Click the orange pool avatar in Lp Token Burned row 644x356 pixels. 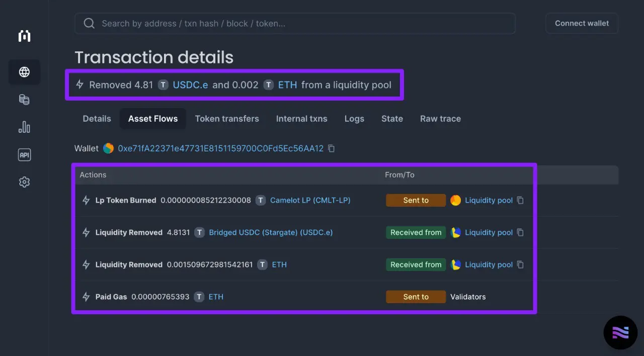tap(455, 200)
